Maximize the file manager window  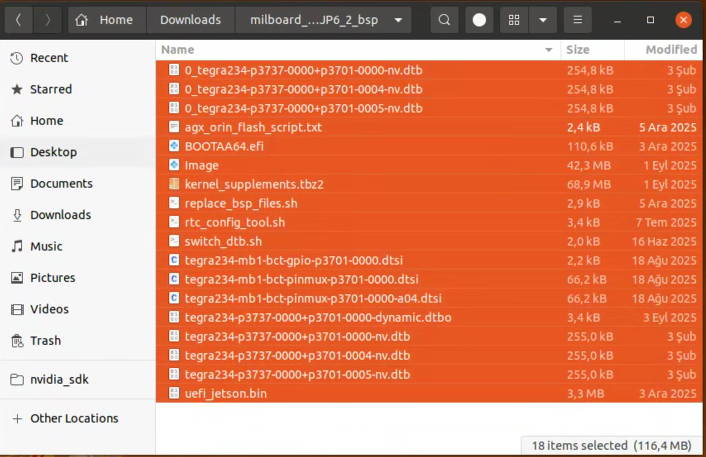(650, 20)
